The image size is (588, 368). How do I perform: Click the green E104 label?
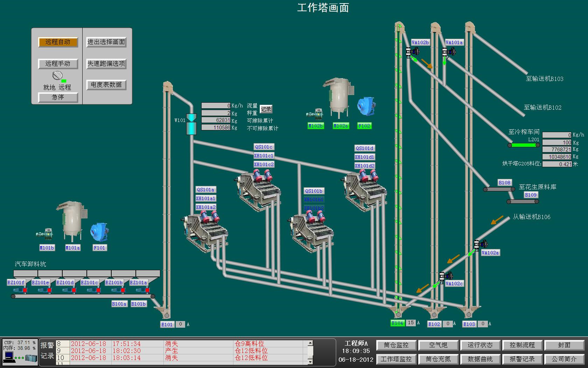(x=397, y=323)
